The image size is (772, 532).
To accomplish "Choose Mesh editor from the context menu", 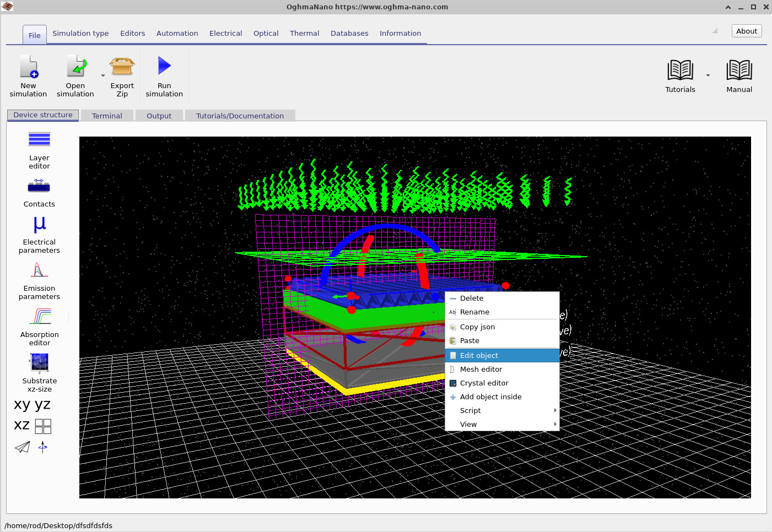I will coord(502,369).
